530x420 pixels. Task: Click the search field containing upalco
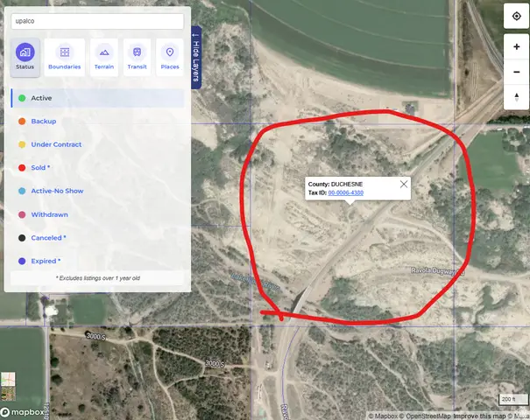point(97,21)
